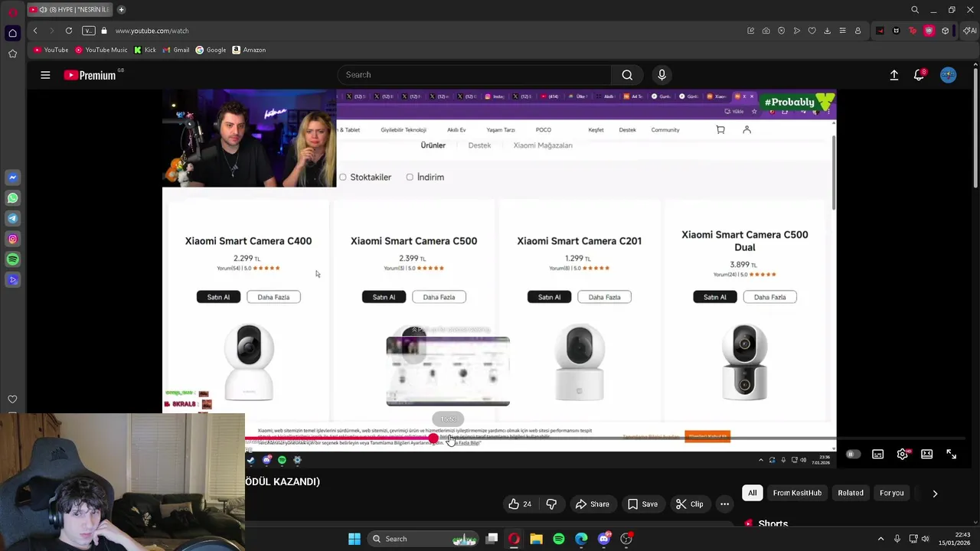Image resolution: width=980 pixels, height=551 pixels.
Task: Open Messenger in the Opera sidebar
Action: tap(12, 178)
